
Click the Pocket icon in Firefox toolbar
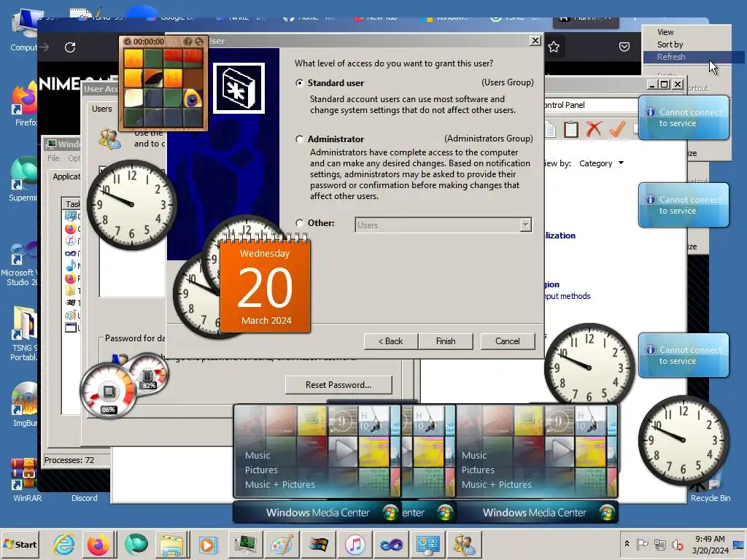[624, 47]
